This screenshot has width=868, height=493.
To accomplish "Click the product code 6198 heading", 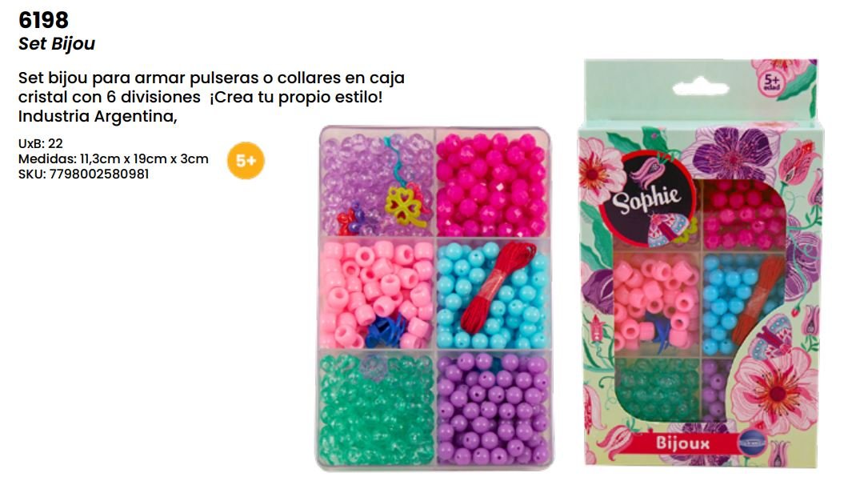I will [x=43, y=20].
